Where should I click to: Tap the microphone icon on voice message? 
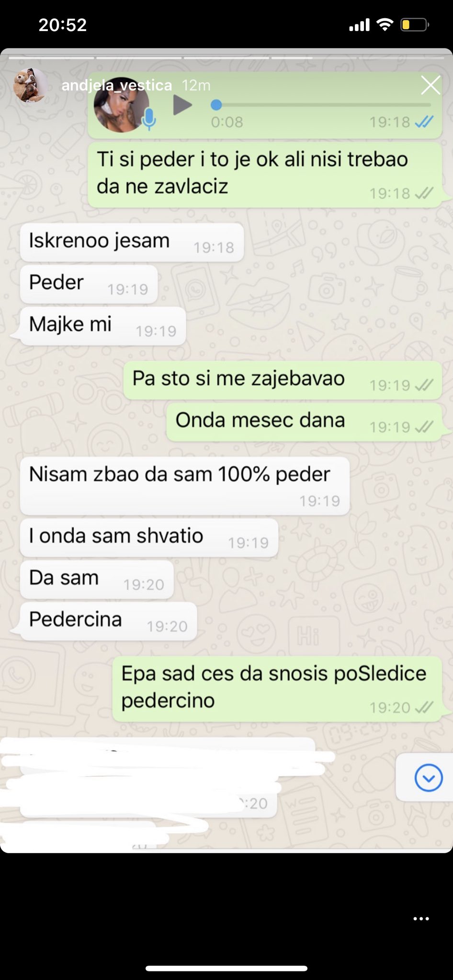149,119
